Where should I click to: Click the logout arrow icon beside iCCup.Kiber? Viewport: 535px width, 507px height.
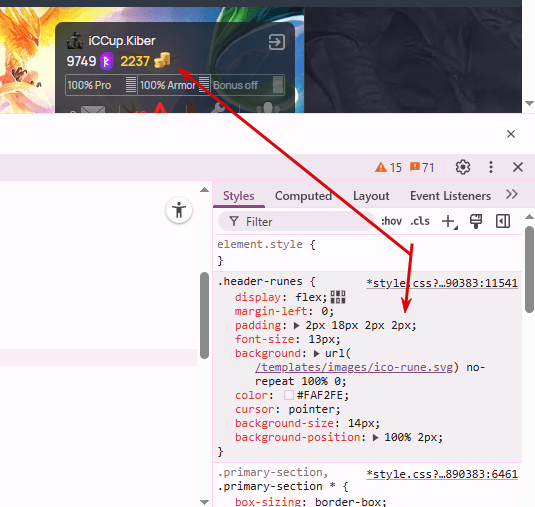pos(276,42)
